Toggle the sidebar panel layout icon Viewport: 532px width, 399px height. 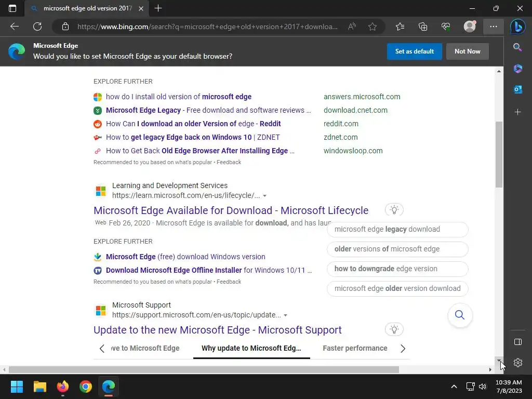(518, 342)
